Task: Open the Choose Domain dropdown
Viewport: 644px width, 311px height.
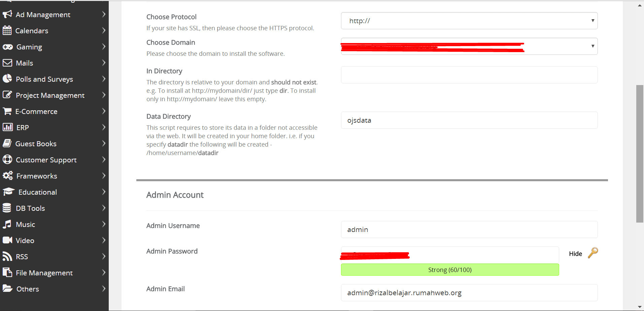Action: point(469,46)
